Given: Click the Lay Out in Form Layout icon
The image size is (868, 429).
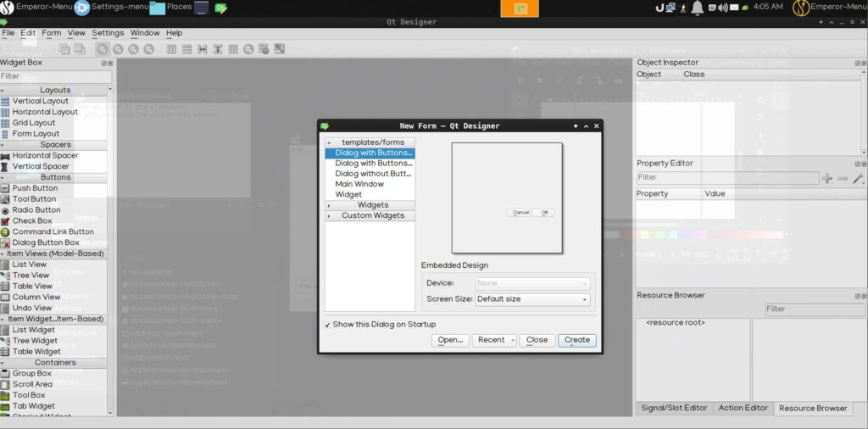Looking at the screenshot, I should point(248,48).
